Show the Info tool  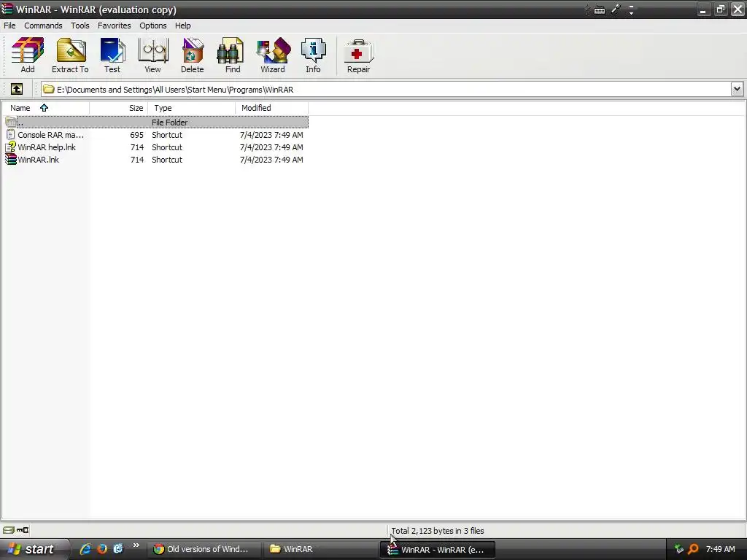click(313, 55)
